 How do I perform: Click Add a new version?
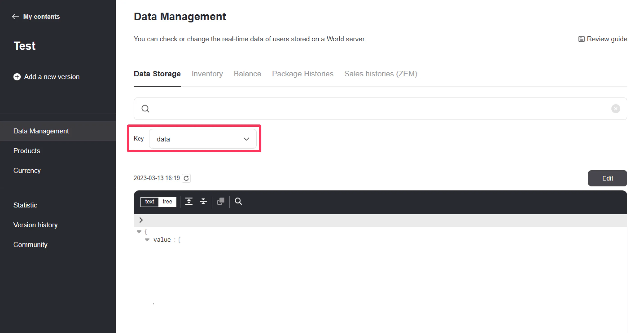46,77
